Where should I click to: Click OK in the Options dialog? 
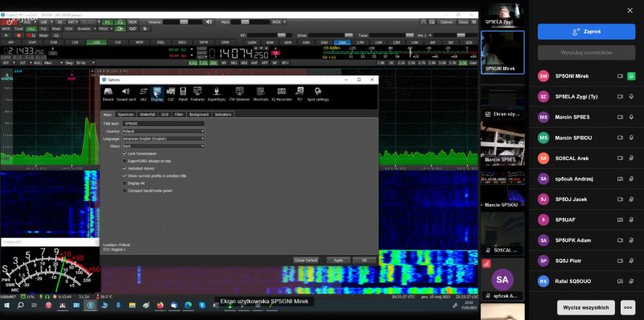click(x=365, y=261)
